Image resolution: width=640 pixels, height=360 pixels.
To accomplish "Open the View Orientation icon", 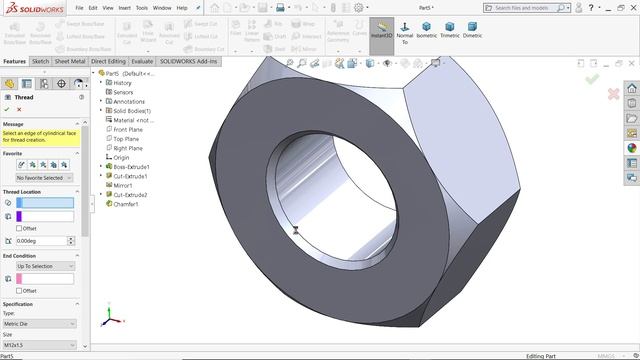I will [x=352, y=63].
